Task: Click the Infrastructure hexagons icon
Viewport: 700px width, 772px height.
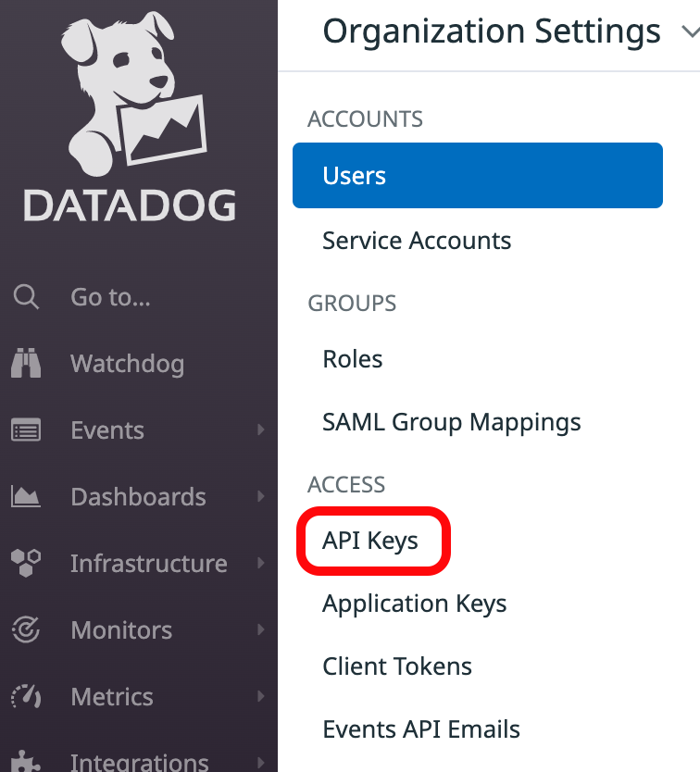Action: (26, 564)
